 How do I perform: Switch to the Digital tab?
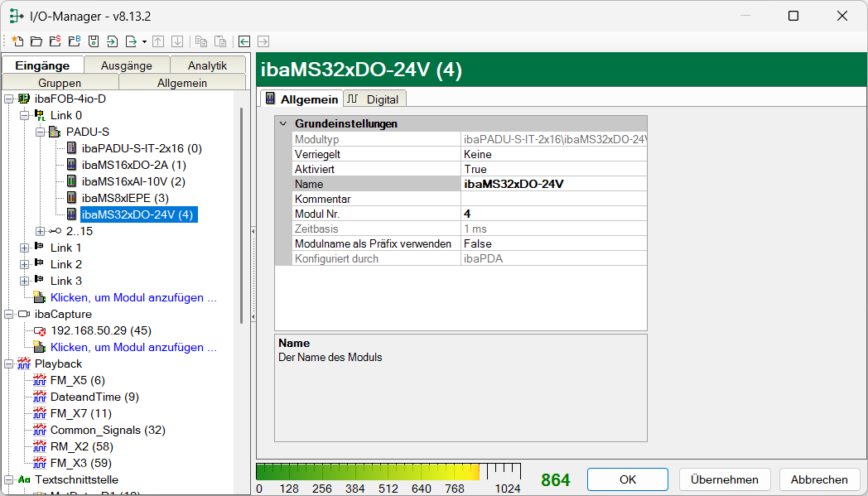tap(374, 99)
